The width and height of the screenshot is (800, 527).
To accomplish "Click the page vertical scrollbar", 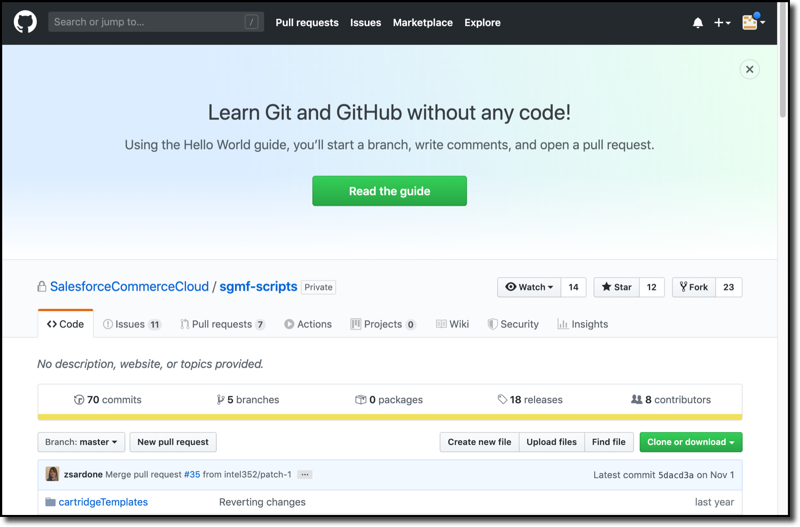I will click(x=783, y=61).
